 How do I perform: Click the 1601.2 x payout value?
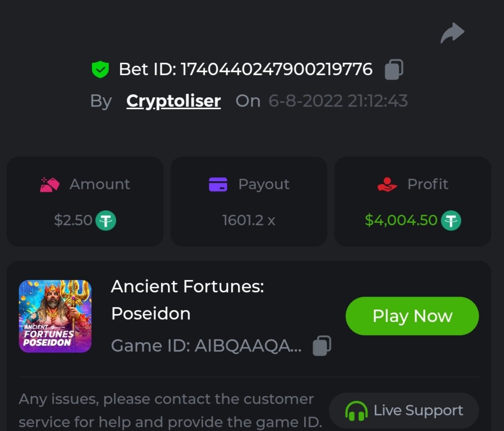pos(249,220)
